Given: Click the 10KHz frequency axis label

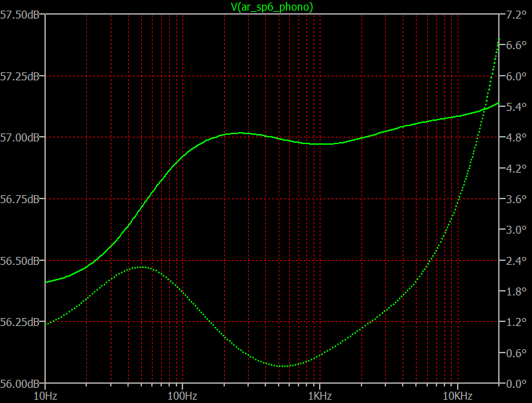Looking at the screenshot, I should (x=458, y=396).
